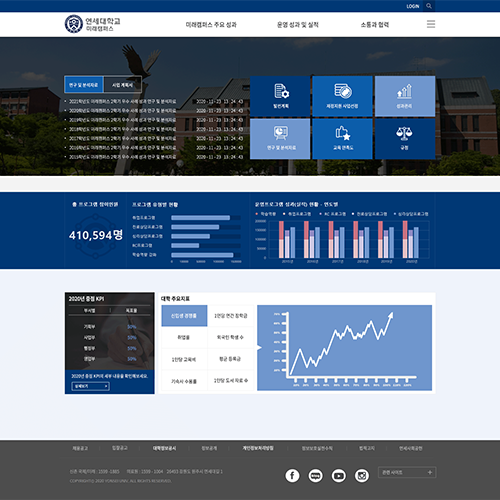Screen dimensions: 500x500
Task: Select the 취업률 indicator tab
Action: tap(184, 337)
